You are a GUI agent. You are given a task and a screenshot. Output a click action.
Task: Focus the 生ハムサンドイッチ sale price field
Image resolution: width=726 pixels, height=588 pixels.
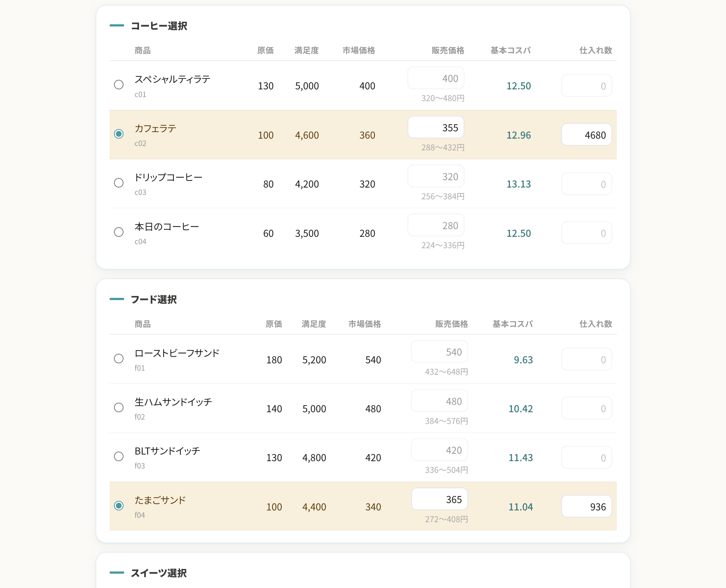(x=440, y=401)
